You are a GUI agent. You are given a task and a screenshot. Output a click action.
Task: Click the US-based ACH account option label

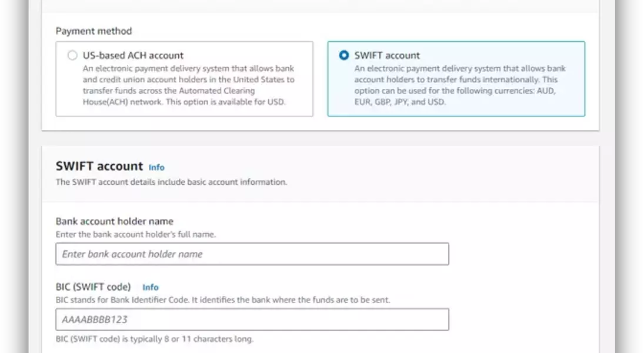click(133, 55)
